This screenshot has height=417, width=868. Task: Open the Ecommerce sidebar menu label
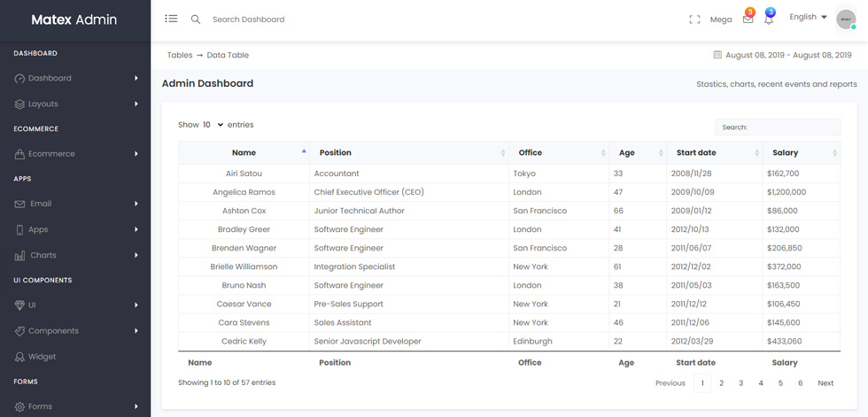click(x=51, y=154)
